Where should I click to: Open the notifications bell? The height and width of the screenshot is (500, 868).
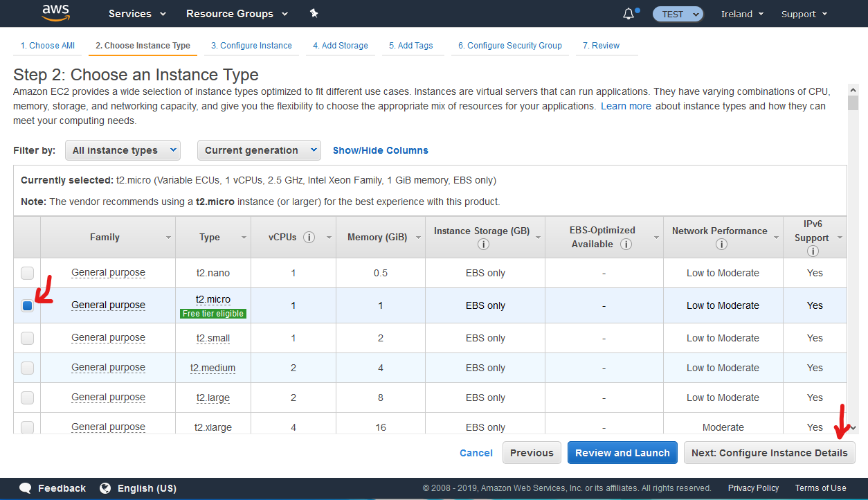pyautogui.click(x=629, y=13)
